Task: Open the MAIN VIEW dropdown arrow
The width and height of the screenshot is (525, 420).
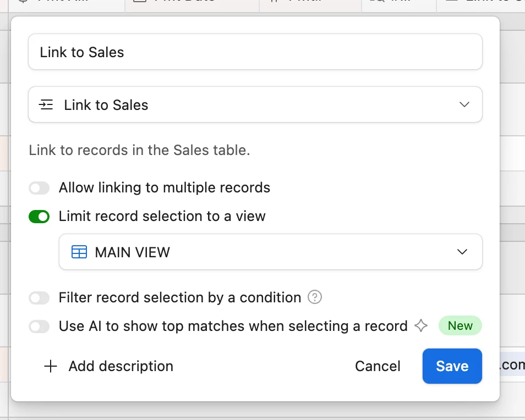Action: pos(462,252)
